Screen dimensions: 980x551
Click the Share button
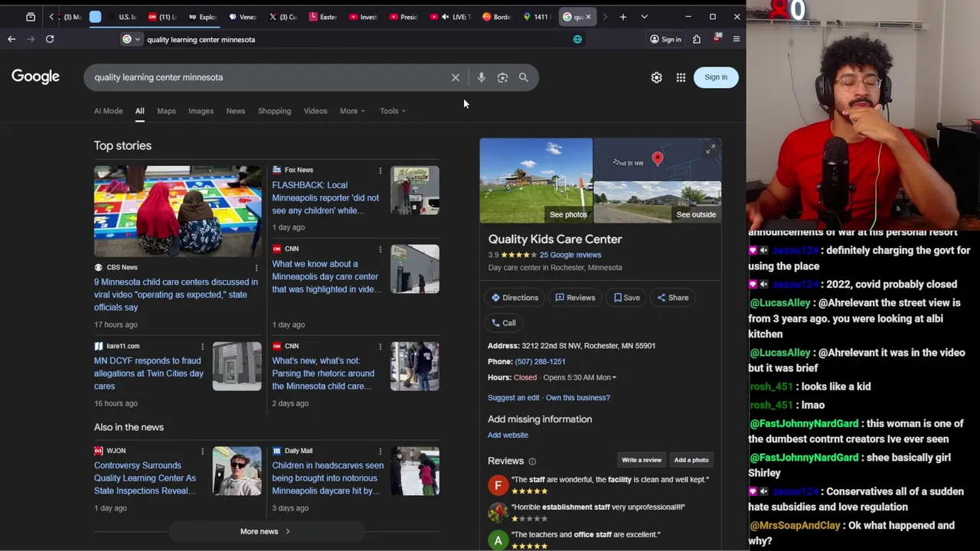(x=672, y=298)
